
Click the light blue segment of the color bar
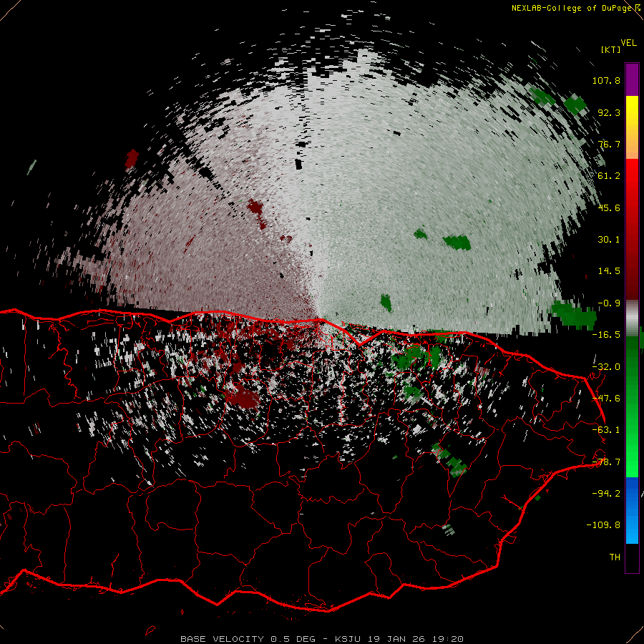[632, 530]
